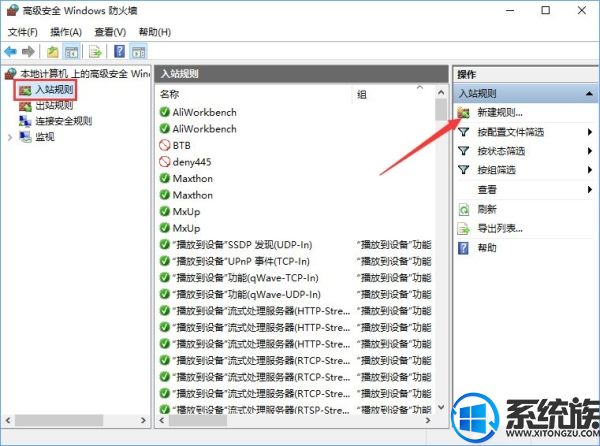This screenshot has height=446, width=600.
Task: Click the blocked icon beside deny445 rule
Action: pos(165,162)
